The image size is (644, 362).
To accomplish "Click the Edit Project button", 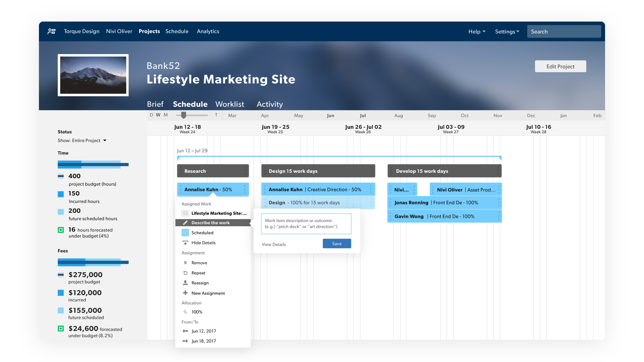I will point(560,66).
